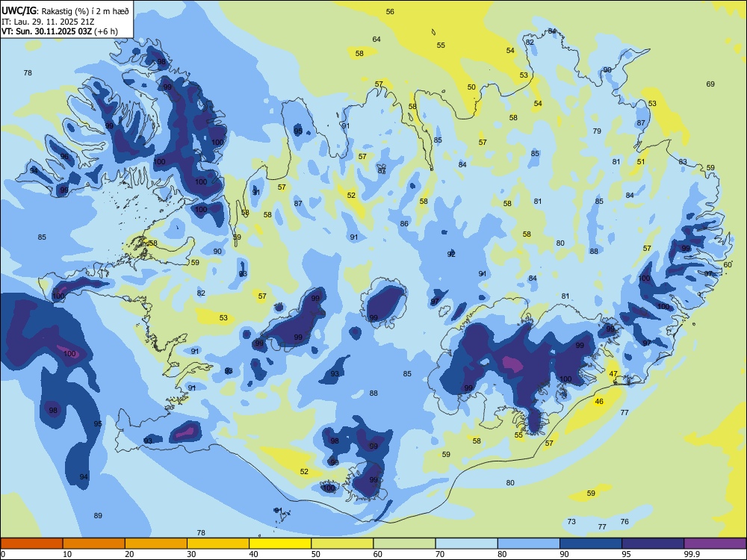Click the humidity value '73' offshore in the south
The image size is (747, 560).
coord(571,521)
